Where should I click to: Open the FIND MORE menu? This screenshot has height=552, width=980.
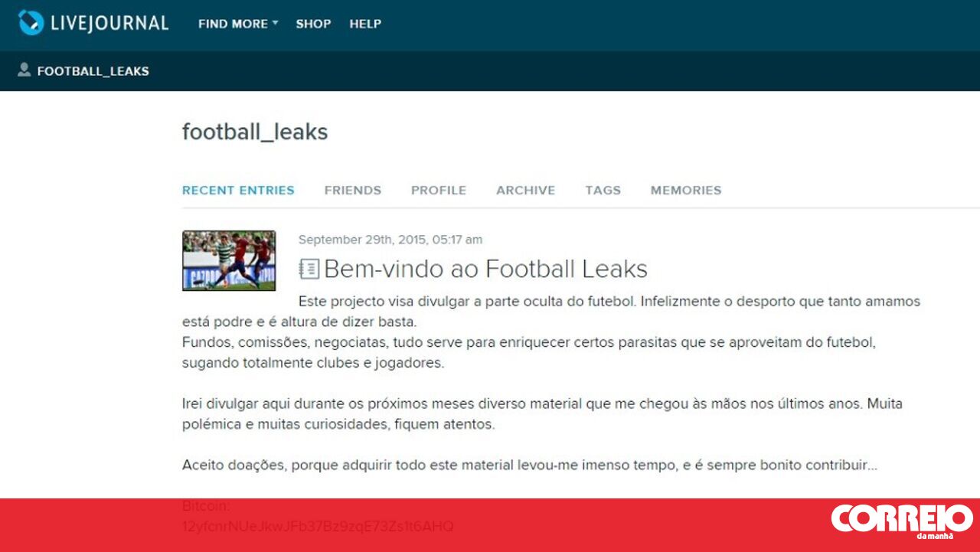pos(237,24)
